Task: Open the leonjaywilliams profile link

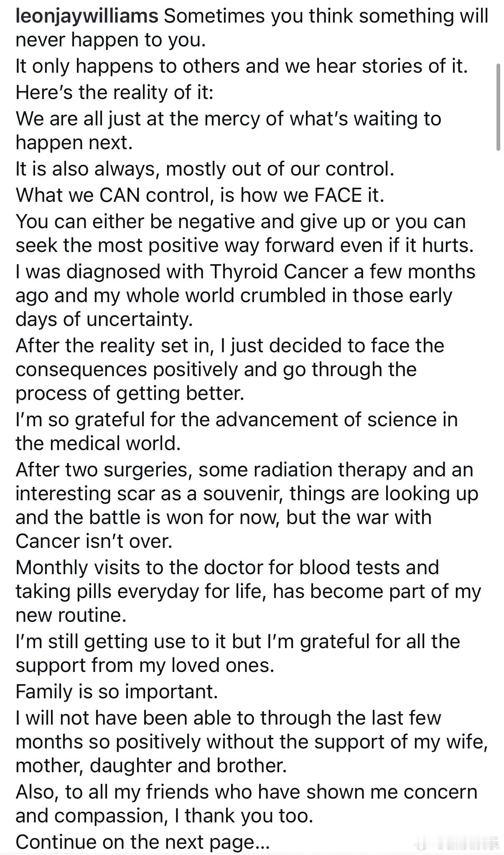Action: [x=87, y=16]
